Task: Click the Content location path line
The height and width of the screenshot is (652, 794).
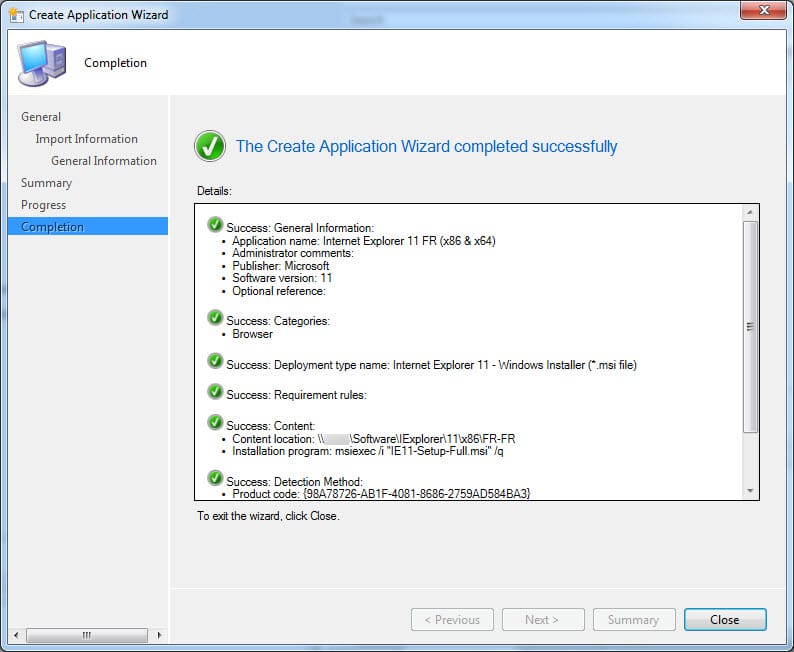Action: coord(374,439)
